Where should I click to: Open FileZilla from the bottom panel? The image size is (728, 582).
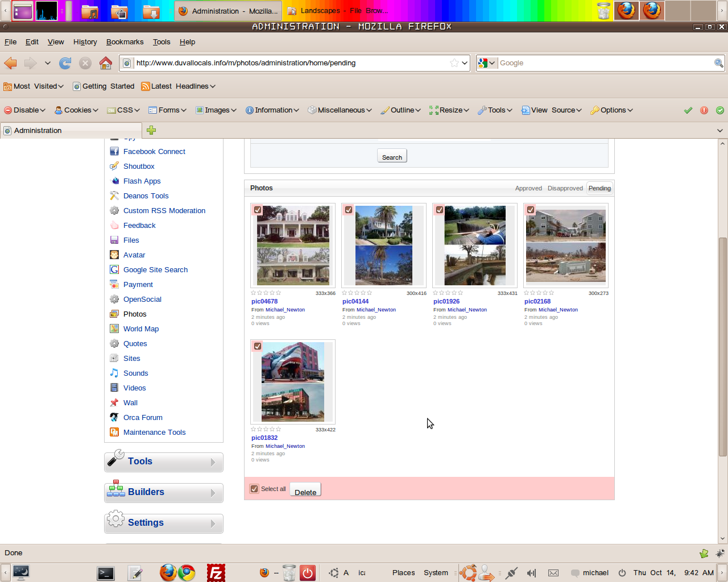click(x=216, y=573)
